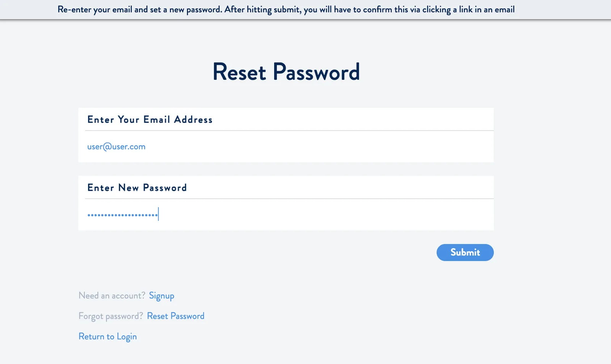Click the Enter New Password label
This screenshot has height=364, width=611.
click(x=137, y=188)
